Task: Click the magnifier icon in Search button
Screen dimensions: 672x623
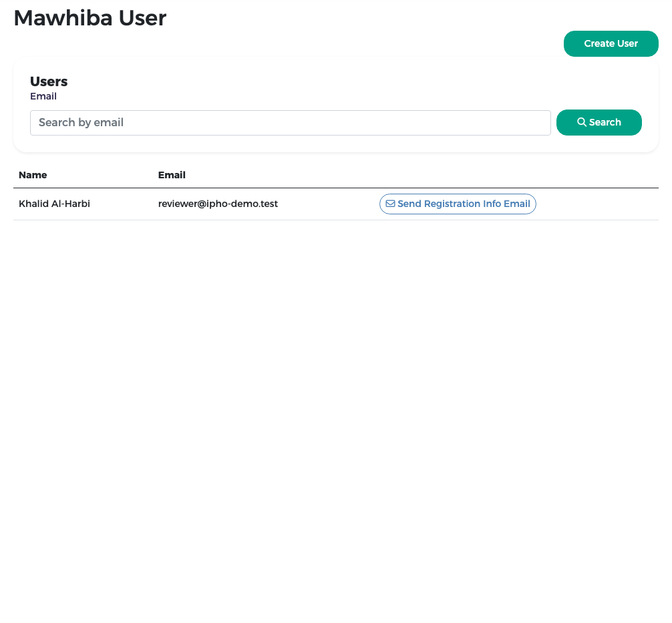Action: click(582, 122)
